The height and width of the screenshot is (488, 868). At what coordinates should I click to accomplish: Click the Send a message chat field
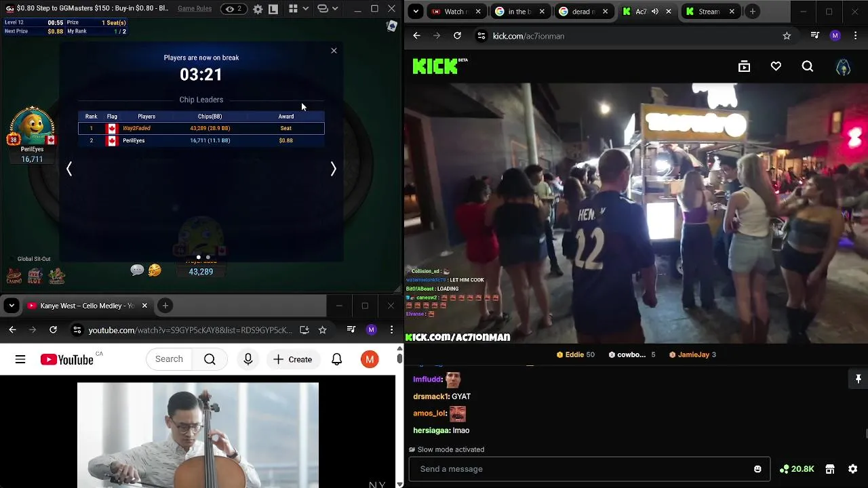tap(589, 469)
